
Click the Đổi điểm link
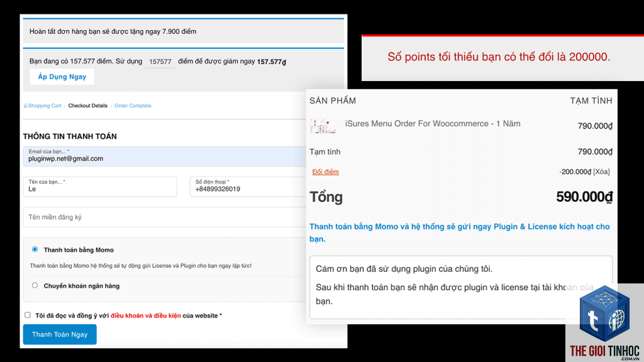click(325, 172)
